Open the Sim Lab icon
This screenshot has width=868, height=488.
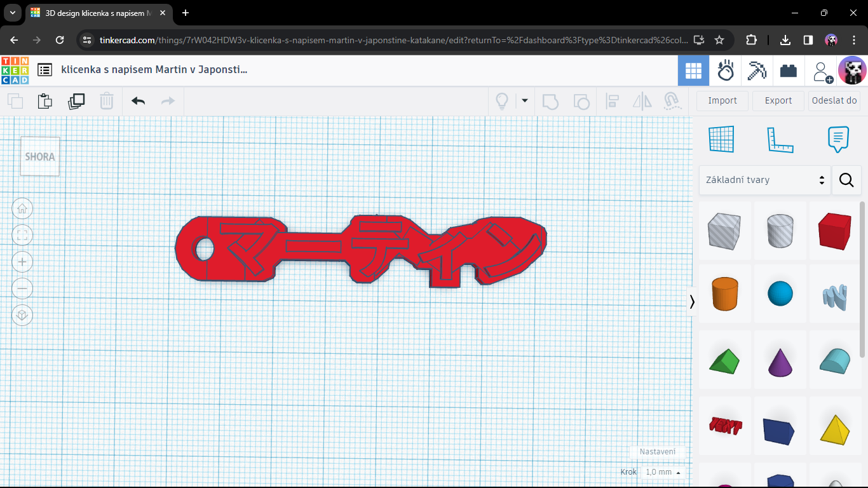pos(726,71)
